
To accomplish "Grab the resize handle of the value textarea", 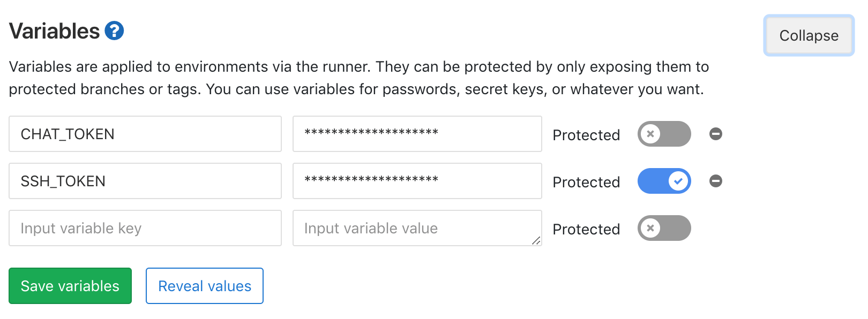I will point(536,241).
